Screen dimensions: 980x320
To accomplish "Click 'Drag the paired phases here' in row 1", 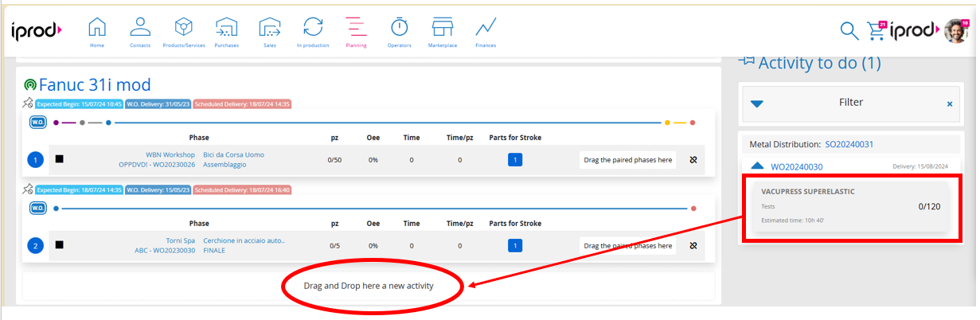I will [628, 159].
